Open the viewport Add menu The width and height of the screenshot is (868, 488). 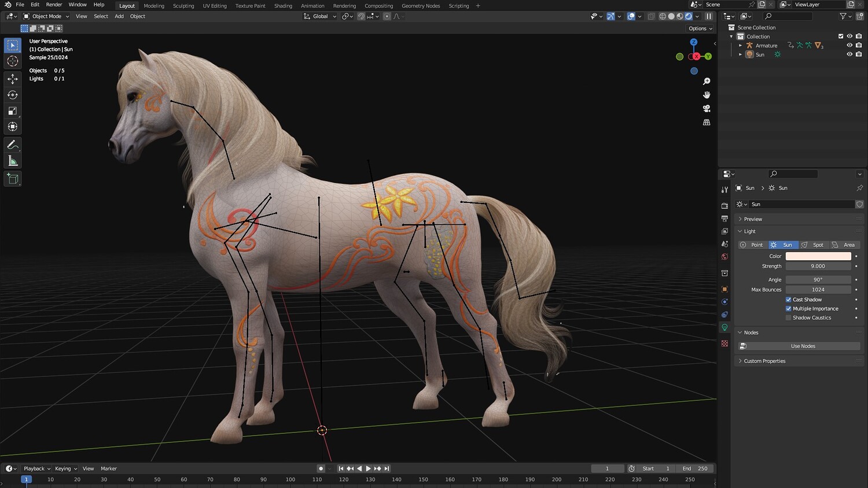(x=119, y=16)
